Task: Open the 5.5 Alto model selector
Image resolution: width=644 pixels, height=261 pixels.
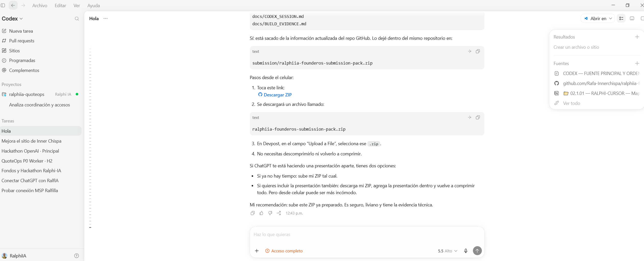Action: 447,251
